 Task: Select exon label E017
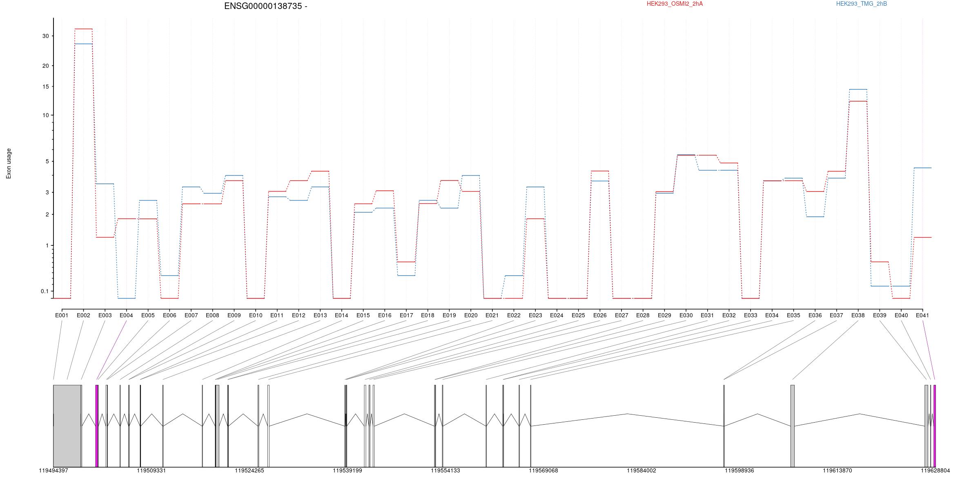[x=406, y=315]
